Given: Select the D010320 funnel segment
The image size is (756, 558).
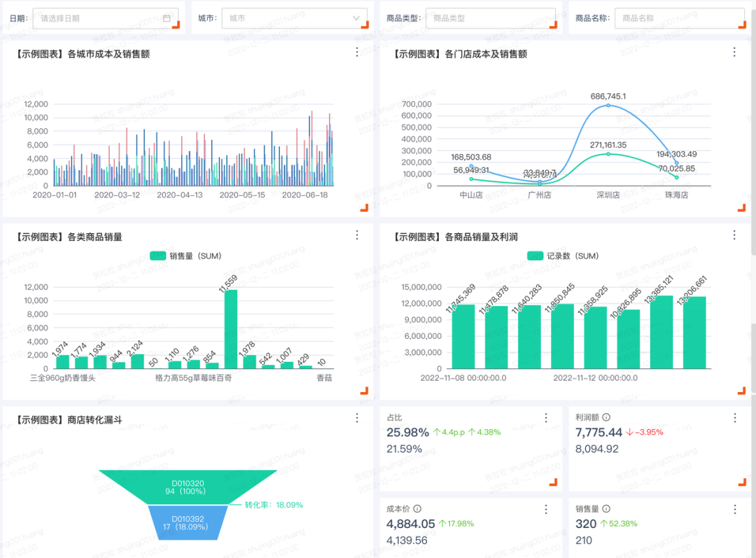Looking at the screenshot, I should click(188, 487).
